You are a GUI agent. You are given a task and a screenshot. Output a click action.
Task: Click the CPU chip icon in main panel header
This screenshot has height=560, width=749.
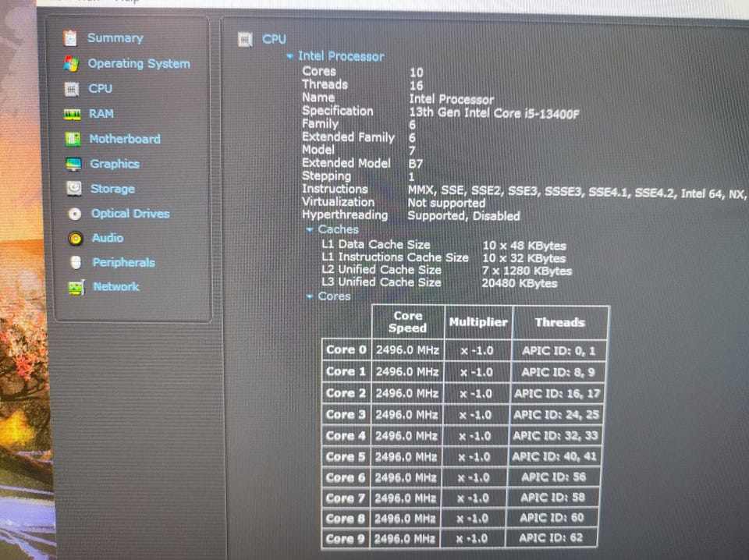(x=245, y=39)
